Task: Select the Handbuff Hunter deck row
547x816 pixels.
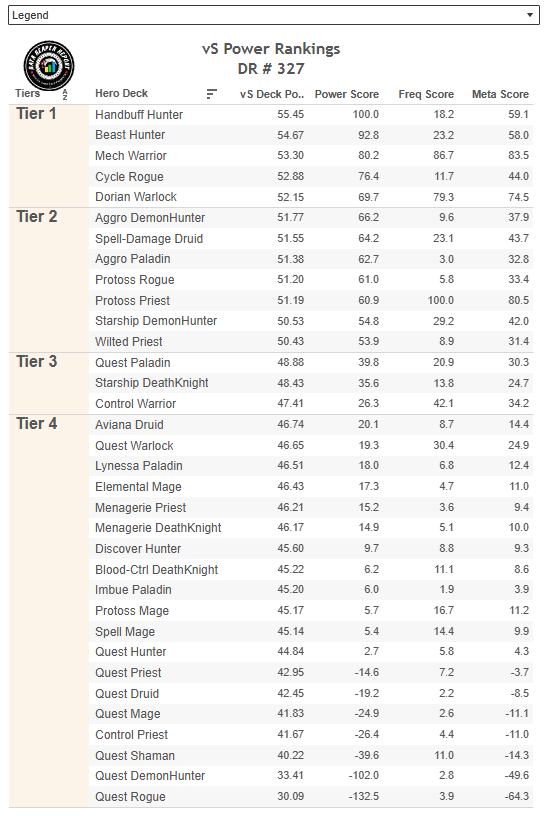Action: tap(311, 114)
